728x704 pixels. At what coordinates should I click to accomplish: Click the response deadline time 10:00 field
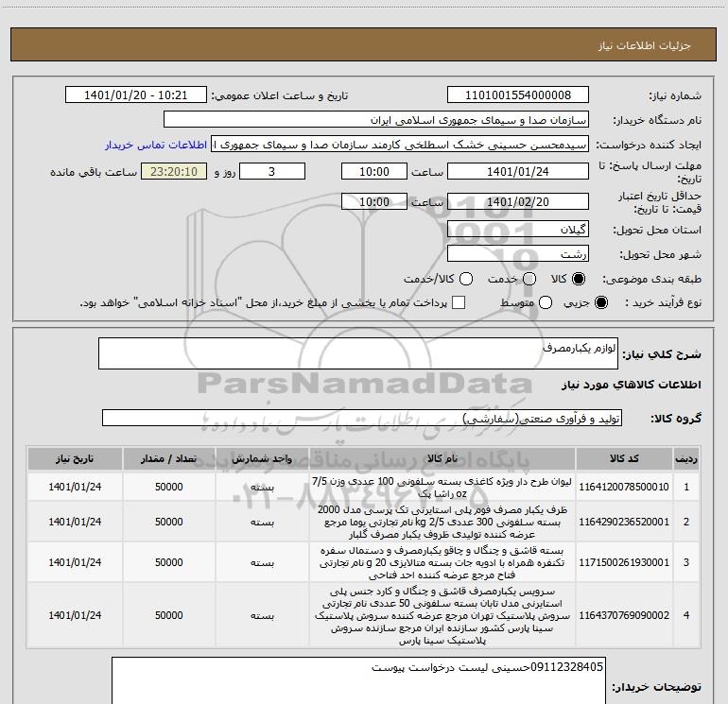374,171
